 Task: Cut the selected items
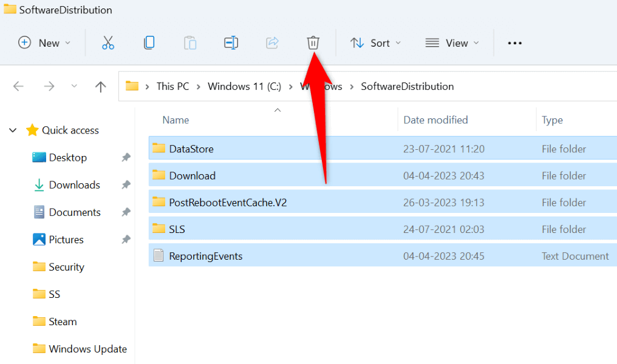[x=107, y=42]
